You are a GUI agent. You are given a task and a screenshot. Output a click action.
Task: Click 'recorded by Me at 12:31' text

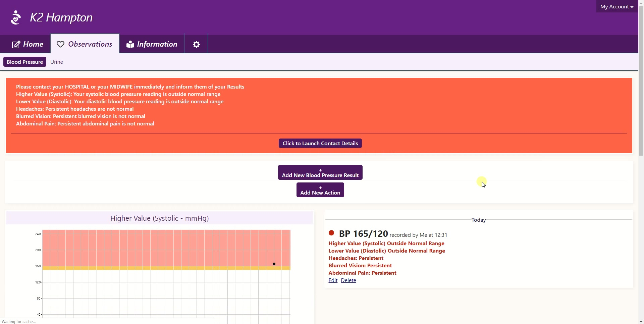419,235
